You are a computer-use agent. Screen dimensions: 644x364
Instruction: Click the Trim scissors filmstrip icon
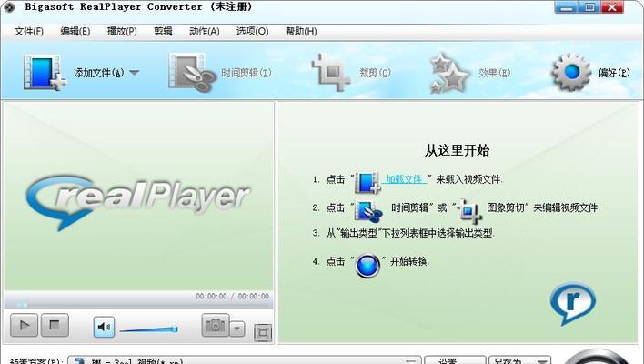click(x=192, y=72)
